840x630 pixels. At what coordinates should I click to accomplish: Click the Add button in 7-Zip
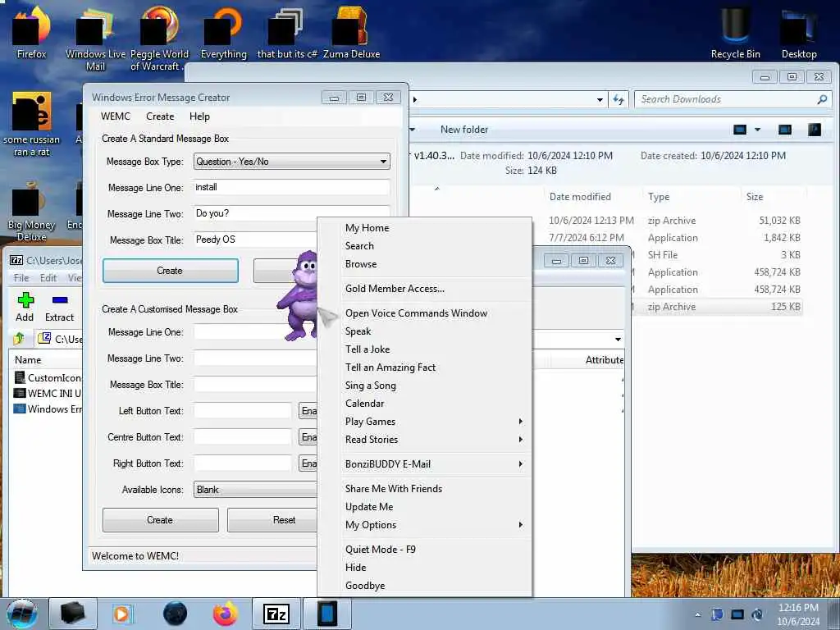click(25, 308)
